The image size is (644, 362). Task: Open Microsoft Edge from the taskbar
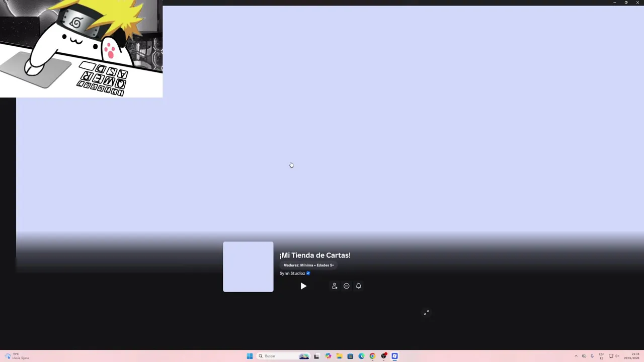(361, 356)
